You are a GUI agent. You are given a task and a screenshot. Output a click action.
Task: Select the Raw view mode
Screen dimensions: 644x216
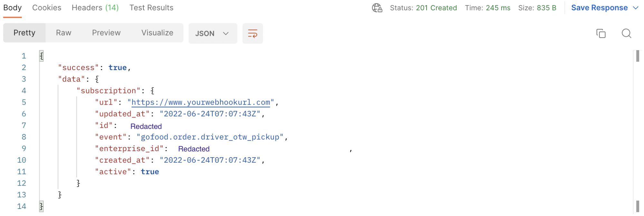pyautogui.click(x=63, y=33)
